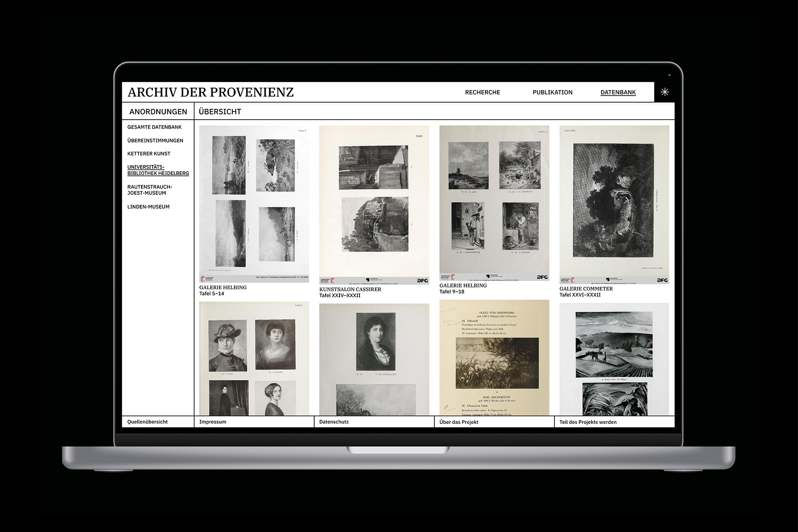This screenshot has height=532, width=798.
Task: Open Teil des Projekts werden link
Action: tap(588, 422)
